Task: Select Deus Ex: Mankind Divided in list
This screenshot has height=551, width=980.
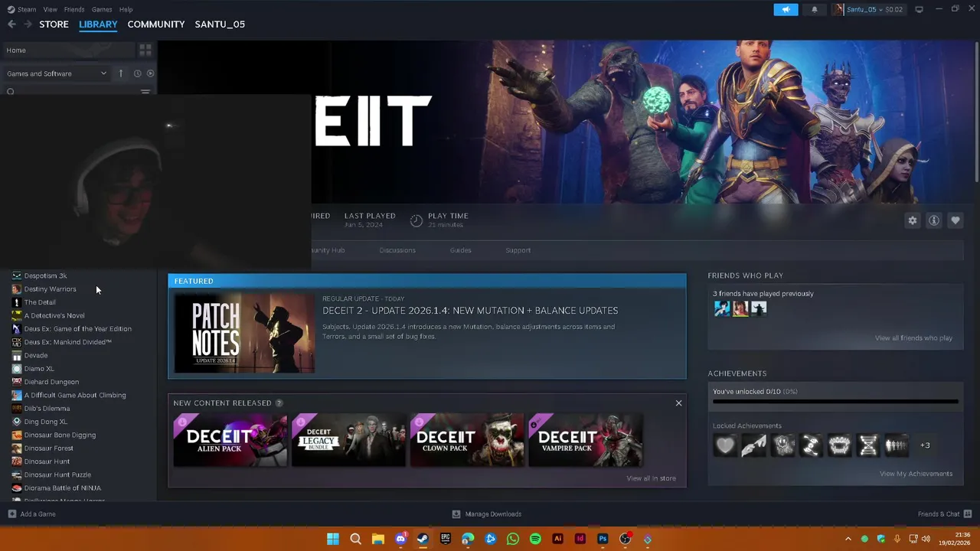Action: tap(67, 342)
